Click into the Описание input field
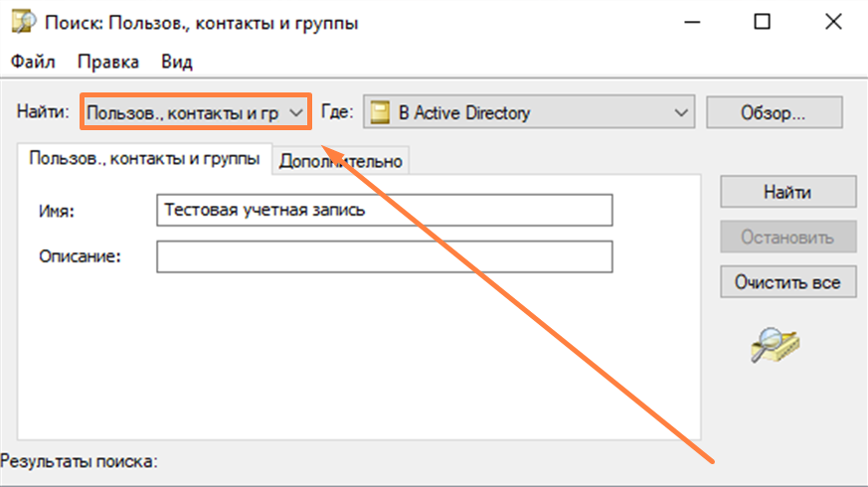Viewport: 868px width, 487px height. 384,256
